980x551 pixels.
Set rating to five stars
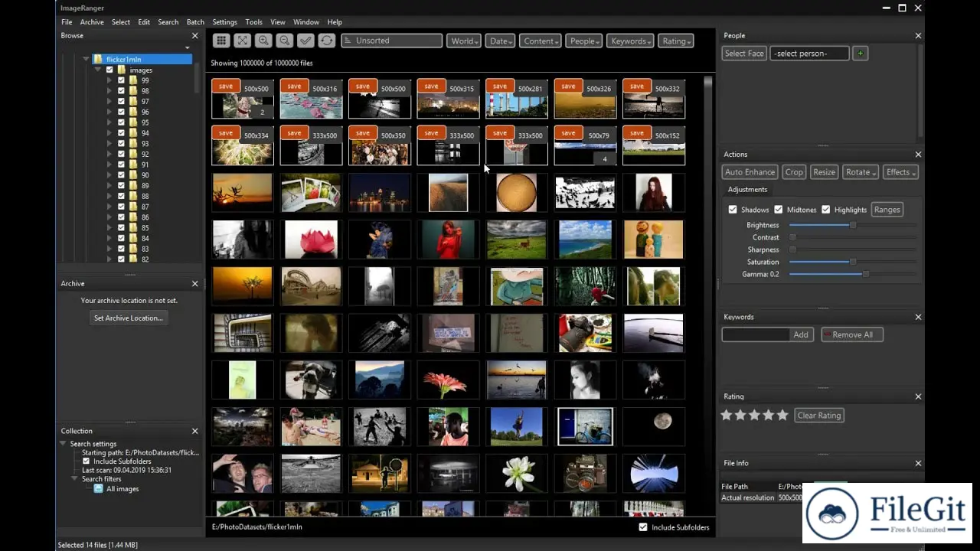point(782,415)
